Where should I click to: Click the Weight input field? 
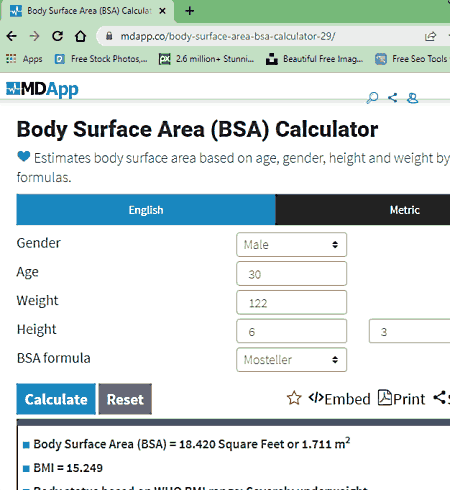pos(291,302)
